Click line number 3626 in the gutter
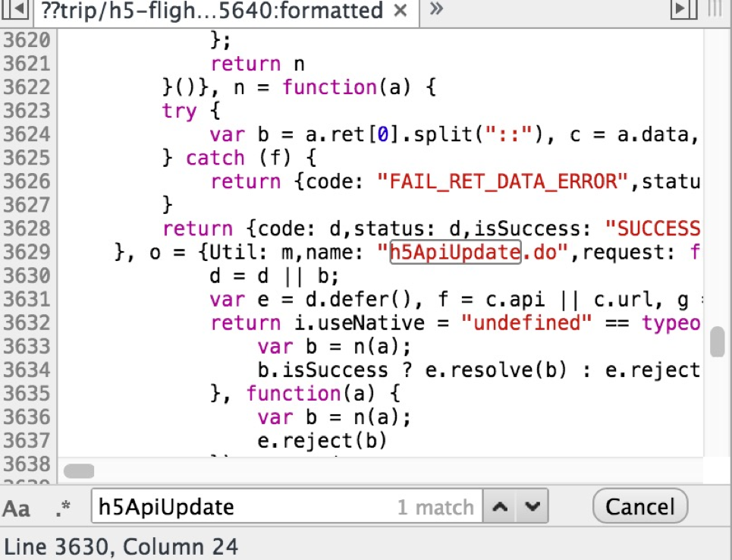This screenshot has width=732, height=560. click(27, 181)
